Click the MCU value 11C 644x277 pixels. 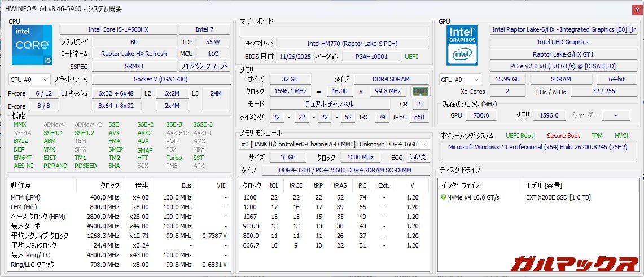coord(213,54)
